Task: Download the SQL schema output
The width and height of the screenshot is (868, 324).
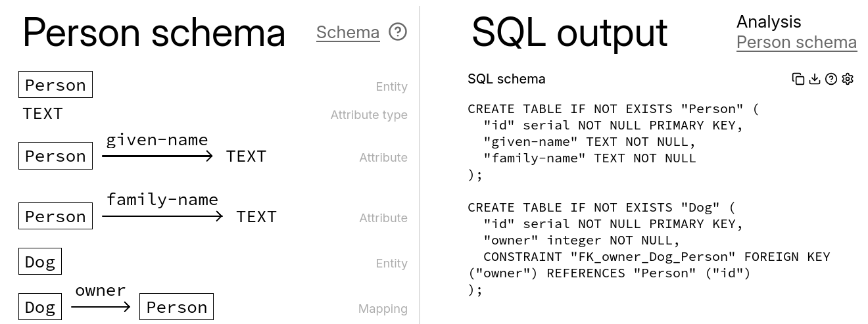Action: click(815, 79)
